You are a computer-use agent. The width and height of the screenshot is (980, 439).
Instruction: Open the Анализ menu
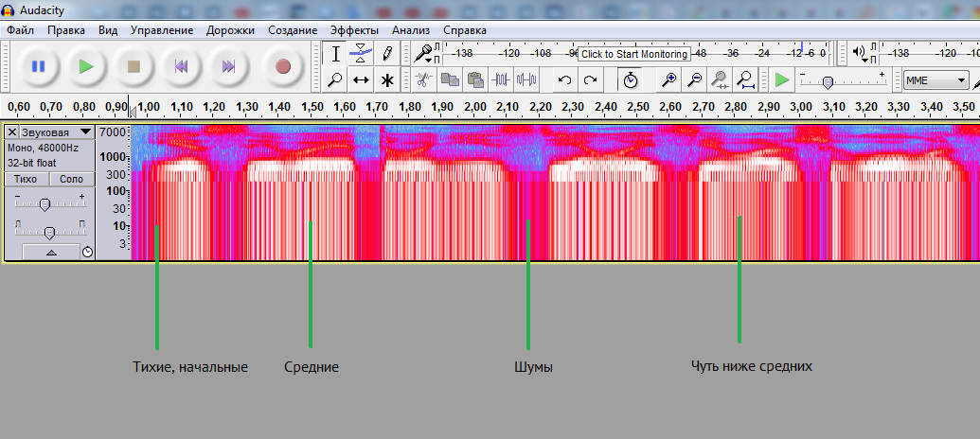[x=411, y=30]
